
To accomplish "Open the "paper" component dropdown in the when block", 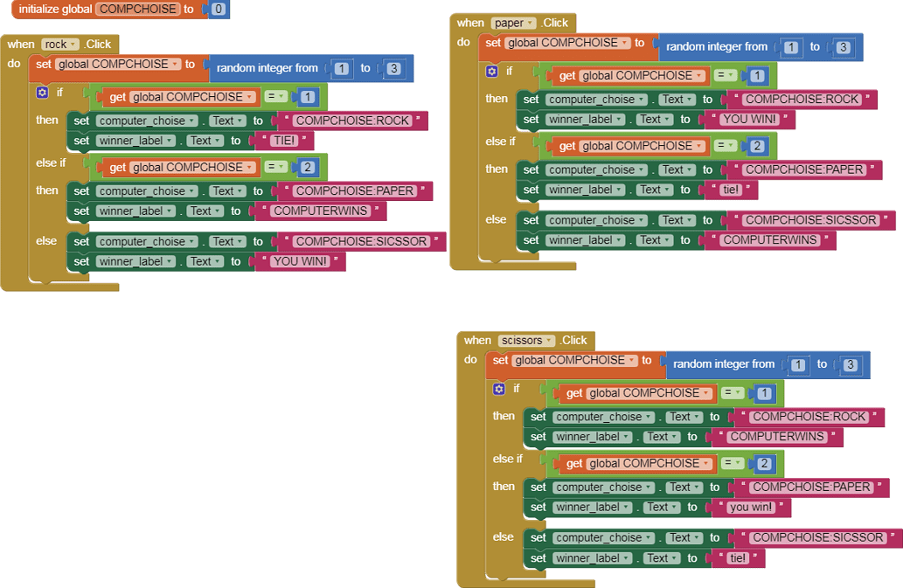I will point(513,23).
